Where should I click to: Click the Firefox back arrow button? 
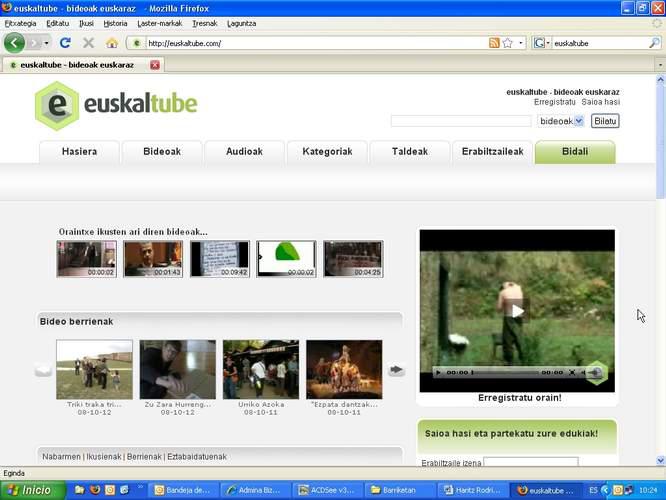click(14, 42)
